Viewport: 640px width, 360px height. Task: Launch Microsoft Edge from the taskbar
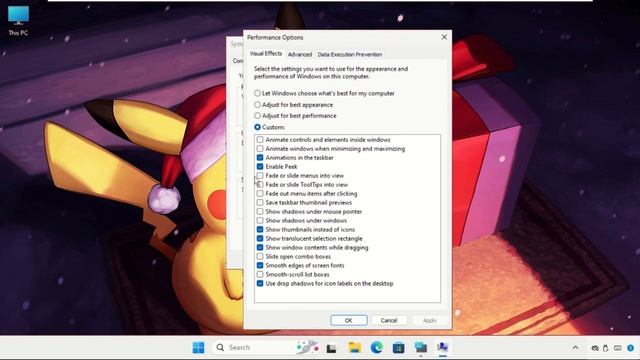coord(376,347)
